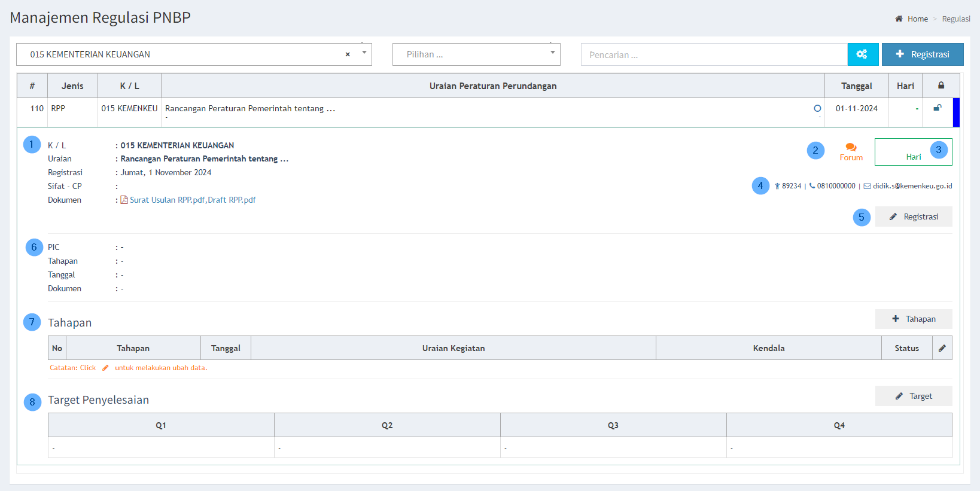Click the email envelope icon for didik.s
The image size is (980, 491).
[867, 186]
